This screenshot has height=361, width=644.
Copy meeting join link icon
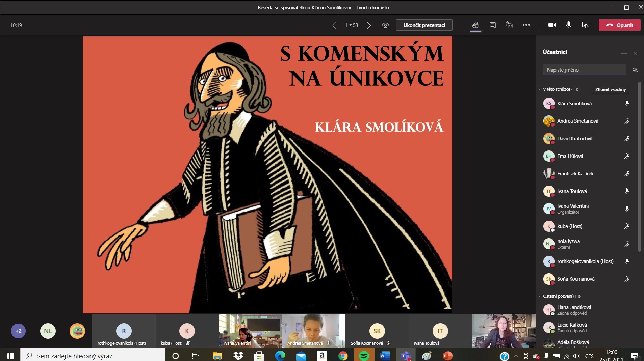tap(635, 70)
